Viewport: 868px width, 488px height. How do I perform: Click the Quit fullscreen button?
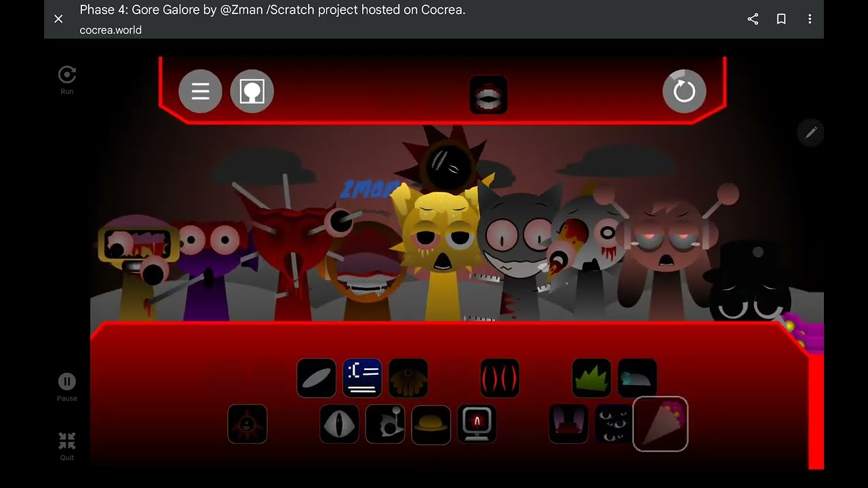66,446
